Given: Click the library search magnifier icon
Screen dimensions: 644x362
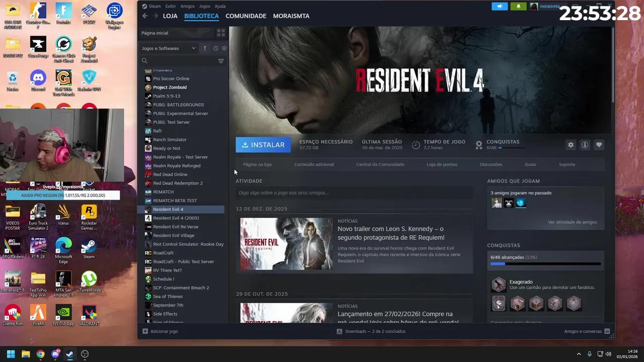Looking at the screenshot, I should click(x=144, y=61).
